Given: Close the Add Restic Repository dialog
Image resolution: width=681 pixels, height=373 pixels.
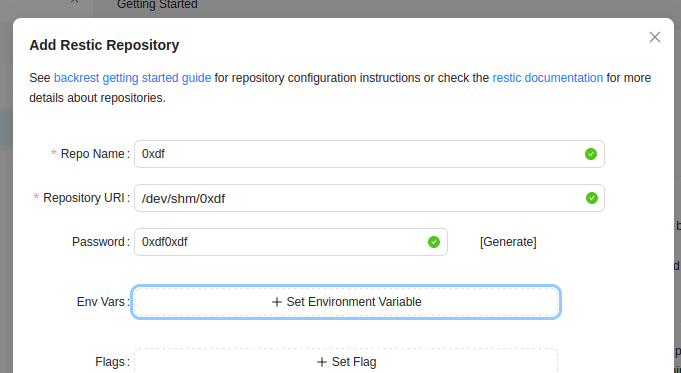Looking at the screenshot, I should pyautogui.click(x=655, y=37).
